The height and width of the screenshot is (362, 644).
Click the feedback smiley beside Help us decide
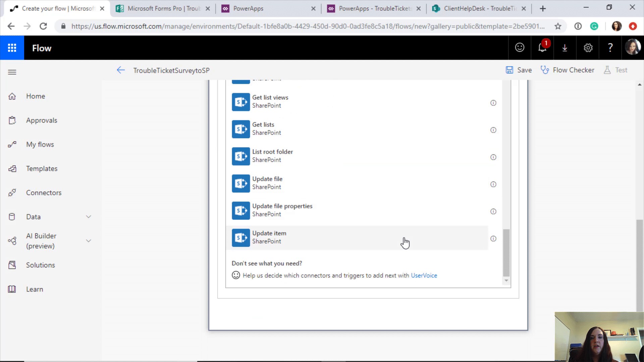click(x=236, y=275)
